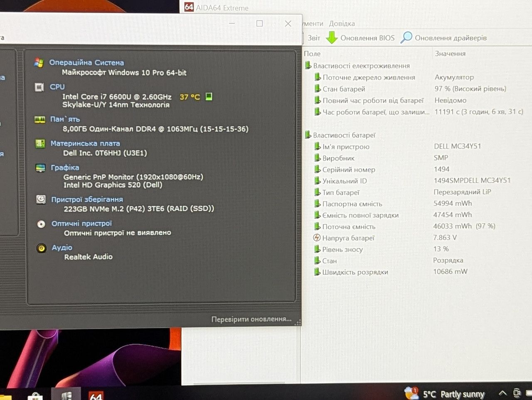Image resolution: width=532 pixels, height=400 pixels.
Task: Click the monitor icon beside Графіка
Action: click(x=41, y=168)
